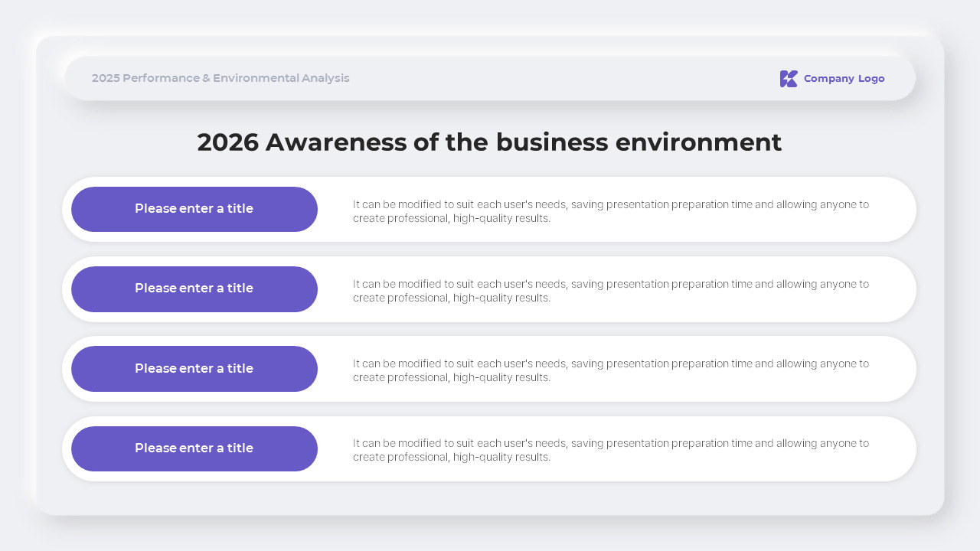The height and width of the screenshot is (551, 980).
Task: Click the second purple 'Please enter a title' button
Action: [x=194, y=289]
